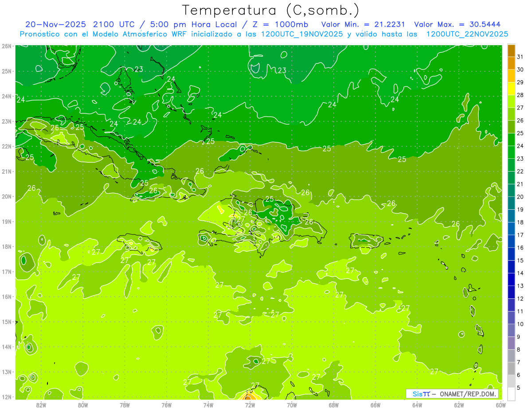Click the 24N latitude axis label

[x=7, y=96]
